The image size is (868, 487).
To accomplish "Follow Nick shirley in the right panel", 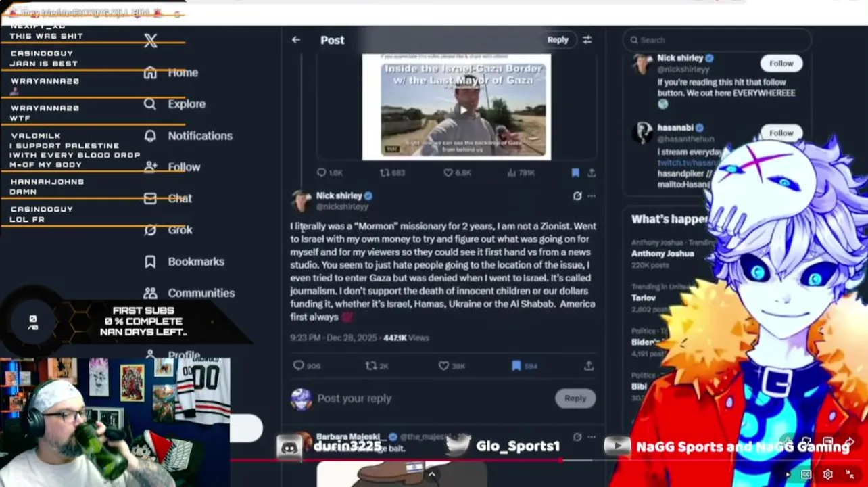I will [x=781, y=64].
